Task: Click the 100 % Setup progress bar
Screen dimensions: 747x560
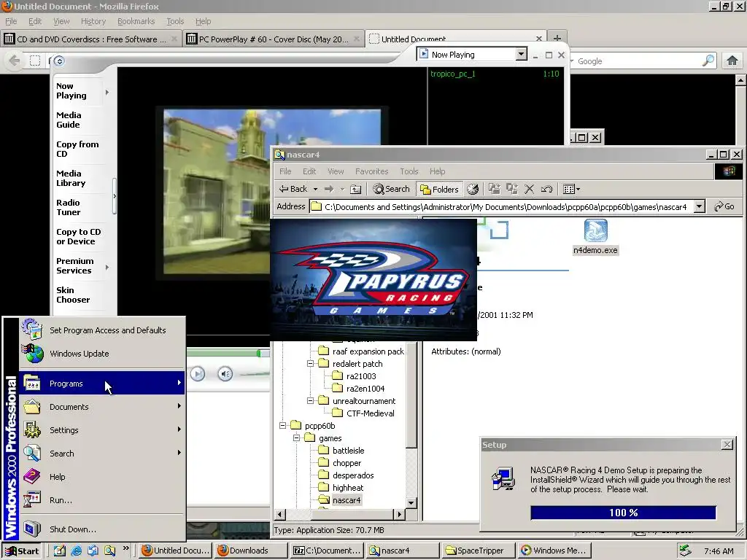Action: coord(623,513)
